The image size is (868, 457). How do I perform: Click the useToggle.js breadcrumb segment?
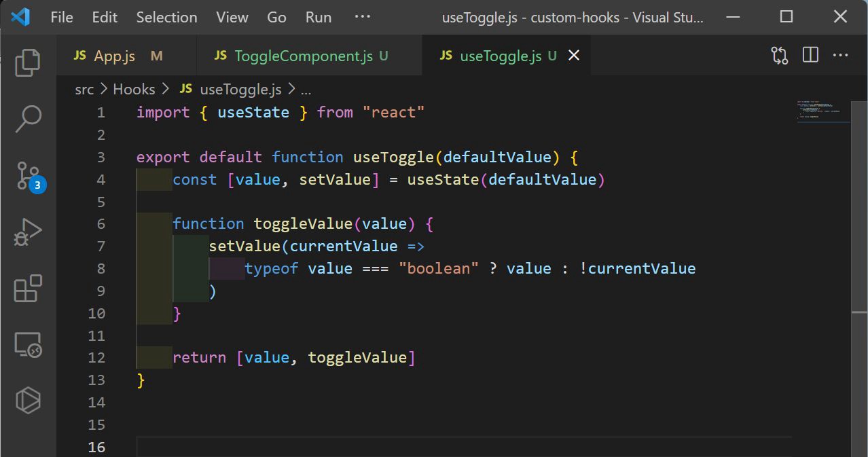point(232,89)
